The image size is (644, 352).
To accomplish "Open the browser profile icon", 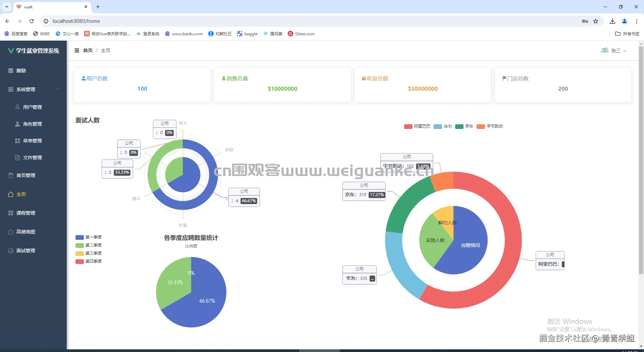I will coord(625,21).
